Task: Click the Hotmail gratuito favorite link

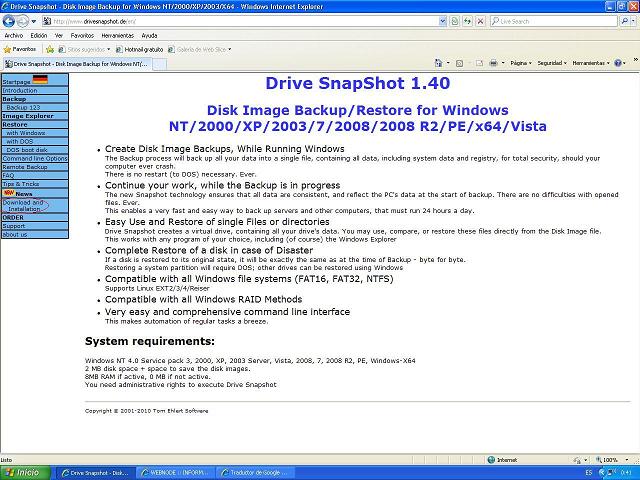Action: pos(140,49)
